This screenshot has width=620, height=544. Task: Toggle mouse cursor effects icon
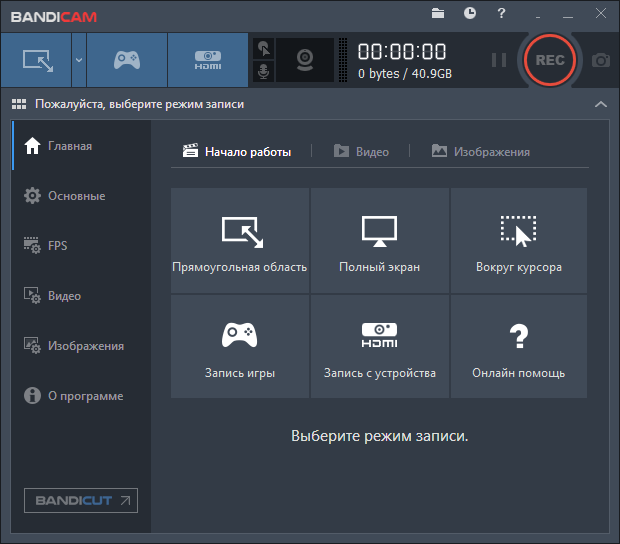click(263, 49)
